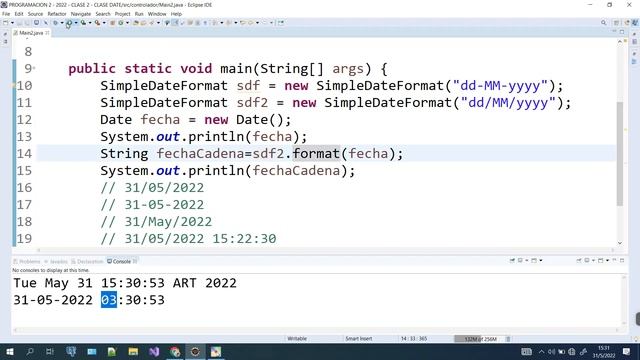This screenshot has height=360, width=640.
Task: Click the Pin Editor icon at toolbar end
Action: coord(281,23)
